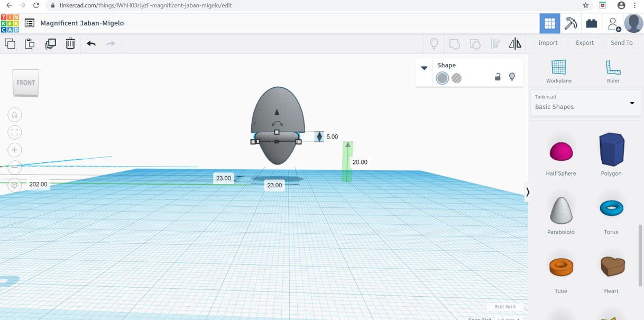This screenshot has height=320, width=644.
Task: Zoom in with the plus button
Action: point(15,150)
